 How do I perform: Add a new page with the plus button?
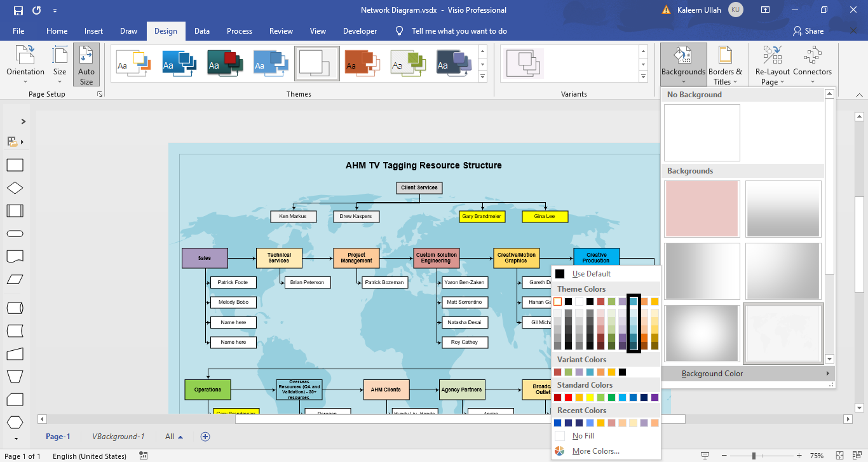[x=205, y=437]
